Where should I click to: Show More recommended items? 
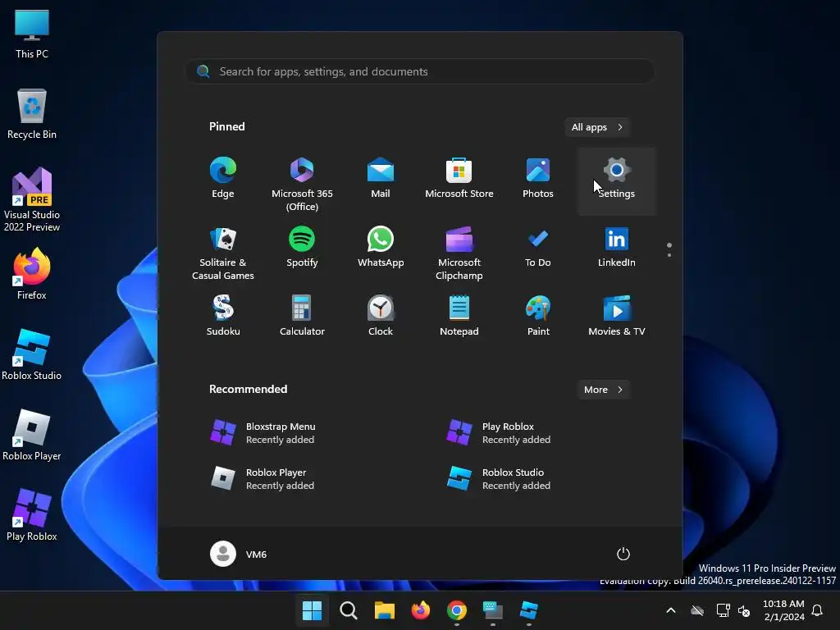click(x=604, y=390)
